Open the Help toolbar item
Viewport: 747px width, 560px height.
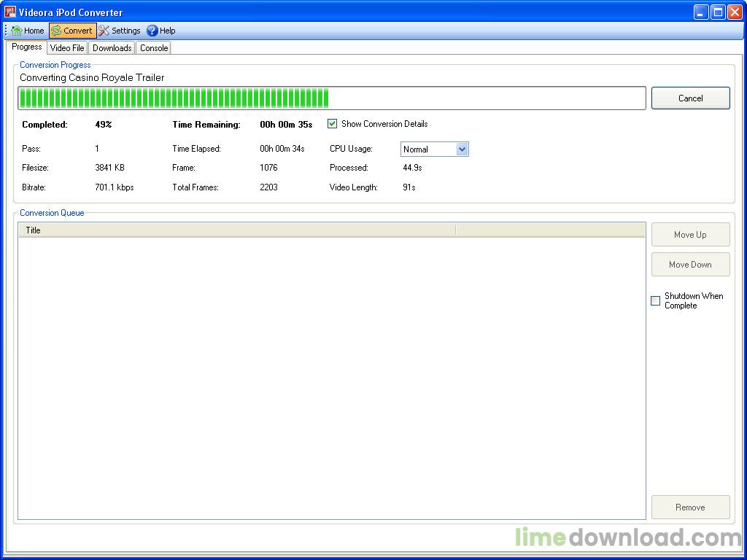coord(161,31)
